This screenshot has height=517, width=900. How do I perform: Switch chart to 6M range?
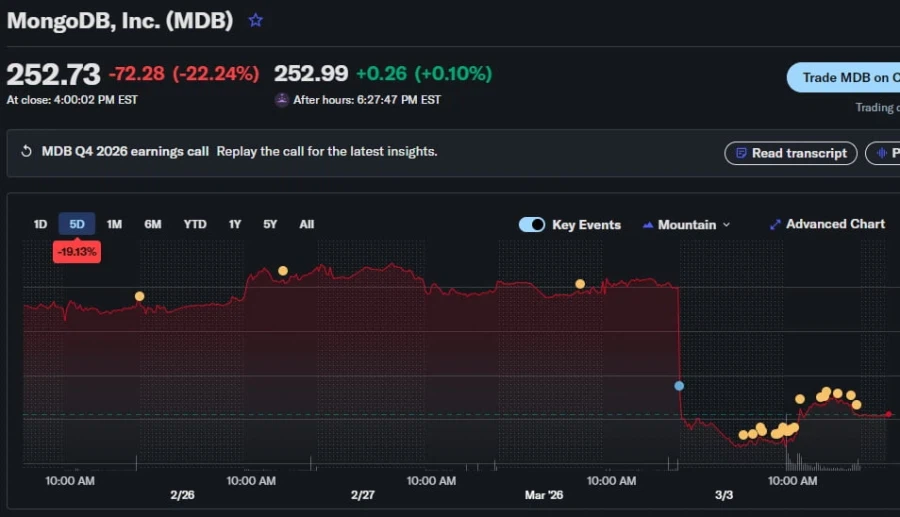coord(152,224)
